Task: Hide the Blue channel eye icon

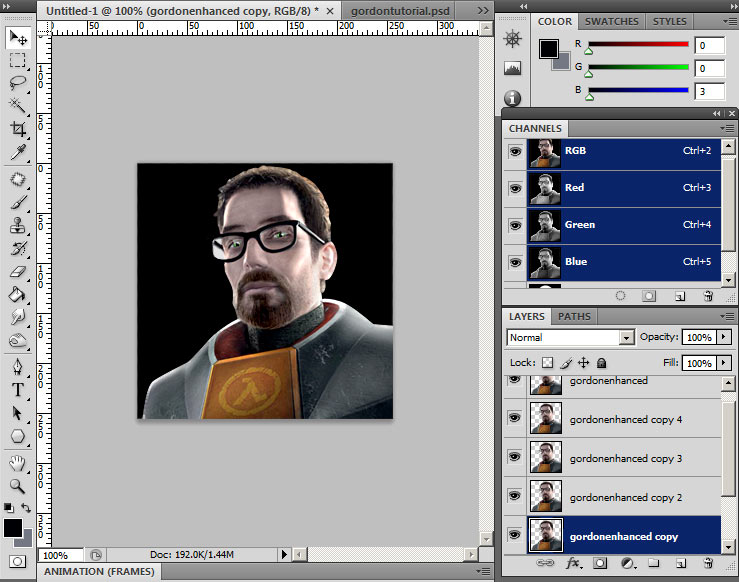Action: (x=516, y=262)
